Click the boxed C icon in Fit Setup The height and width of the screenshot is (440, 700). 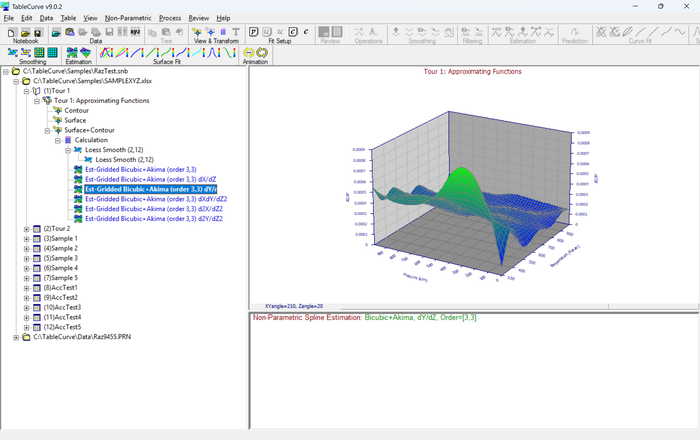293,32
